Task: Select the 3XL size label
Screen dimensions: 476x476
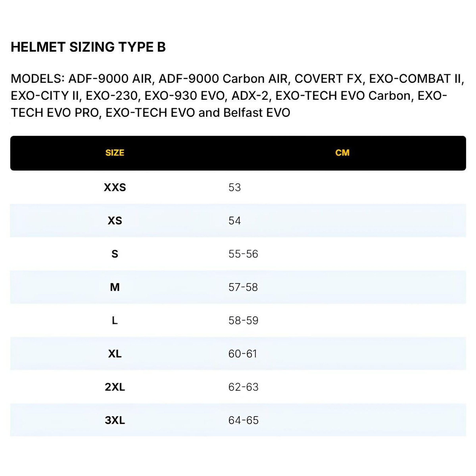Action: click(115, 420)
